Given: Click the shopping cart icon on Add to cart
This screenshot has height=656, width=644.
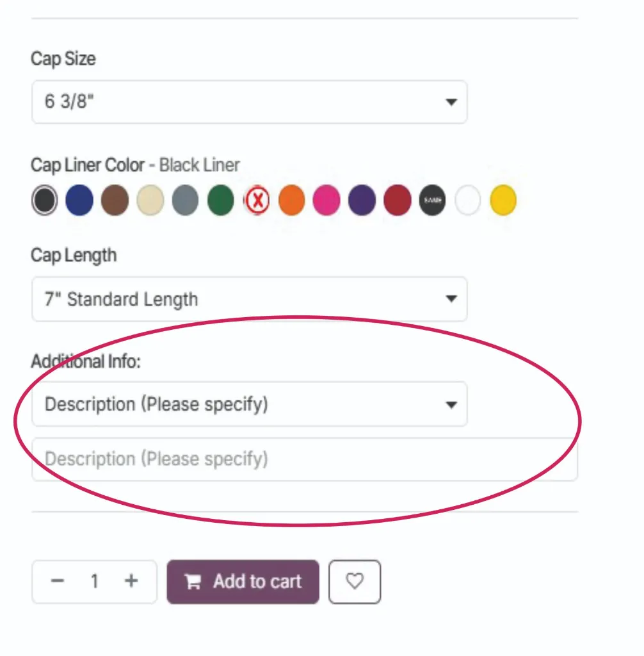Looking at the screenshot, I should [x=193, y=582].
